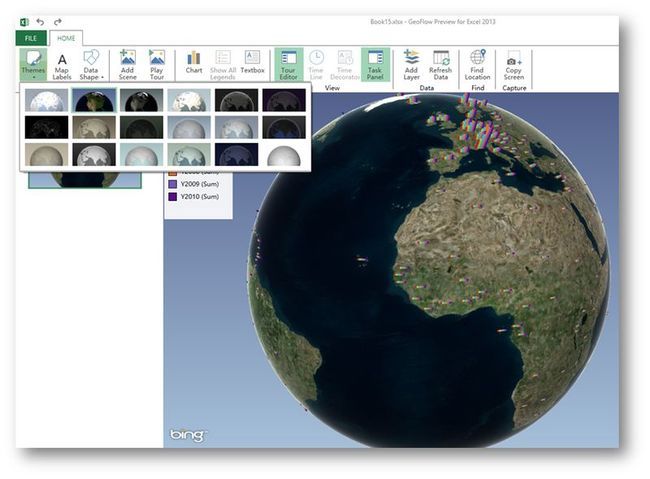Open the Themes gallery button
The height and width of the screenshot is (479, 650).
coord(33,65)
